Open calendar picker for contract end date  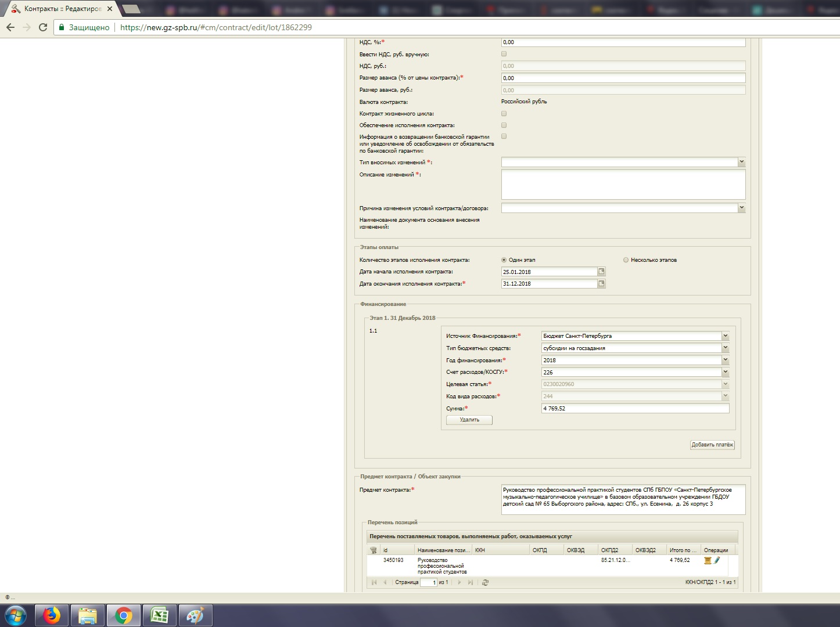coord(602,284)
